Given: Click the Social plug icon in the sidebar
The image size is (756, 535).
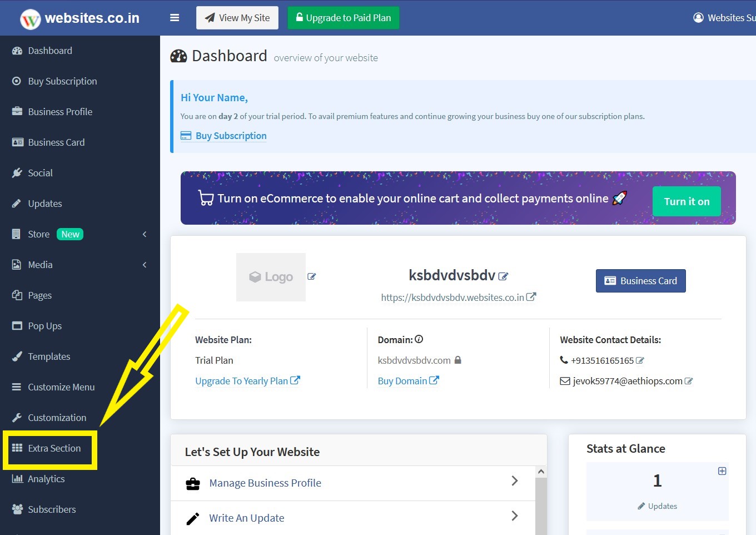Looking at the screenshot, I should click(x=17, y=173).
